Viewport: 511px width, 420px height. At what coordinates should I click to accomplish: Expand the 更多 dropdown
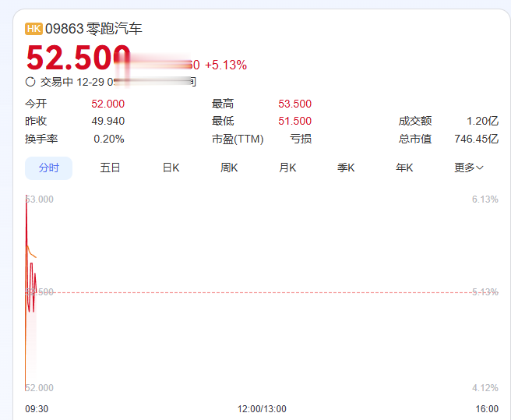[469, 168]
